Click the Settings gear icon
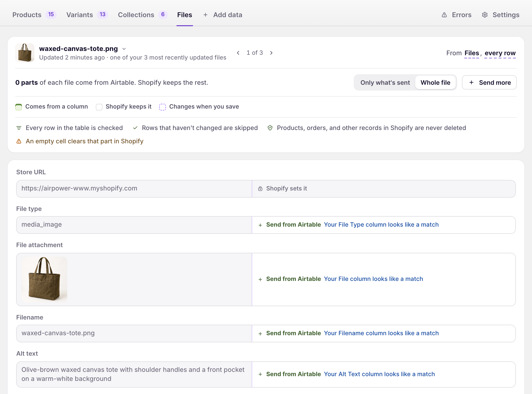Screen dimensions: 532x394 pos(485,15)
